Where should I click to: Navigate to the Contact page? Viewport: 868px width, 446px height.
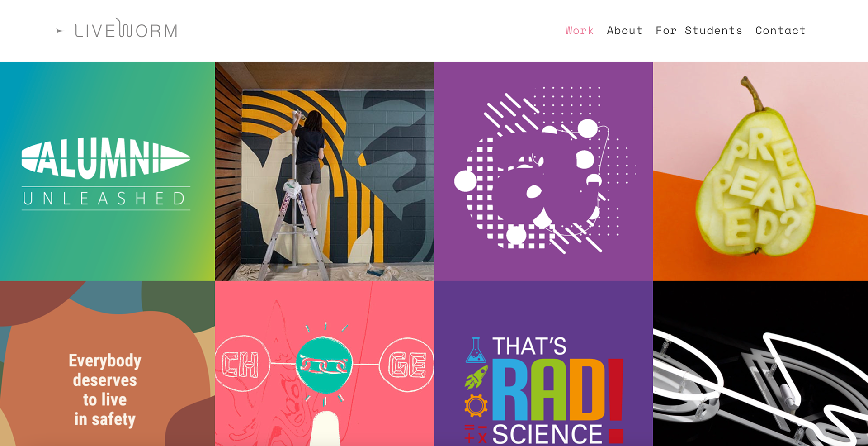click(x=780, y=30)
